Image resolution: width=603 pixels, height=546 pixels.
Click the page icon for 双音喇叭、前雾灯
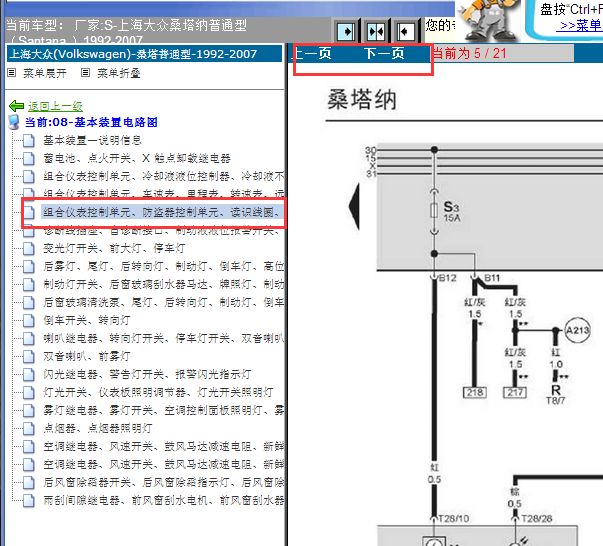28,356
